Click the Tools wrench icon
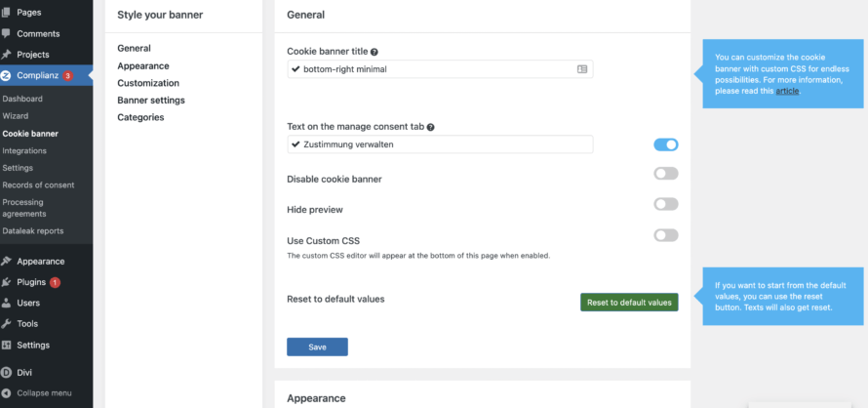This screenshot has height=408, width=868. (7, 323)
